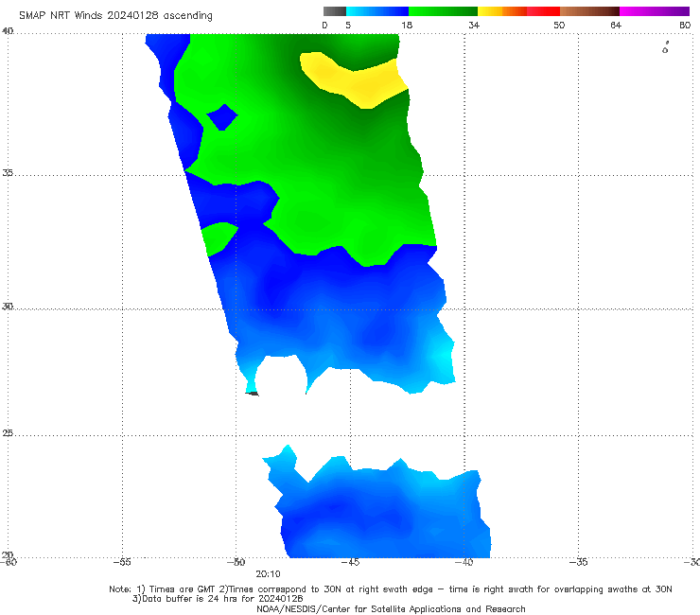The image size is (700, 615).
Task: Click the yellow segment of the color bar
Action: (490, 11)
